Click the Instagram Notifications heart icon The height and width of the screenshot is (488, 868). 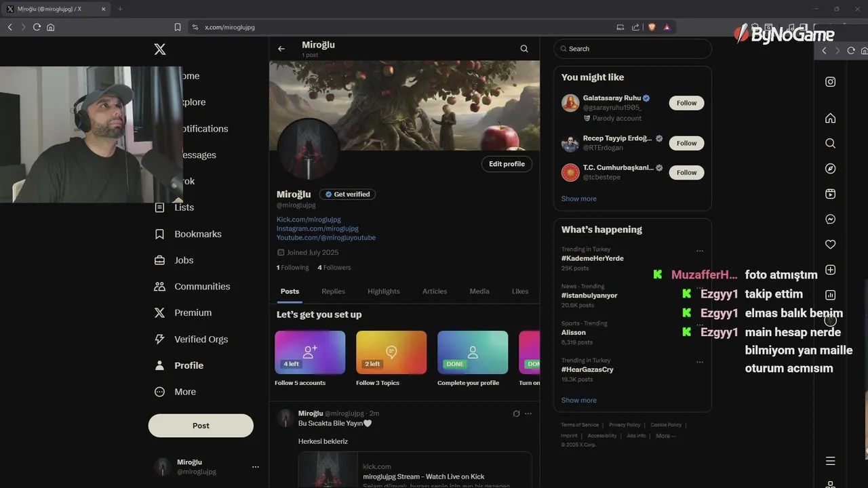coord(830,245)
